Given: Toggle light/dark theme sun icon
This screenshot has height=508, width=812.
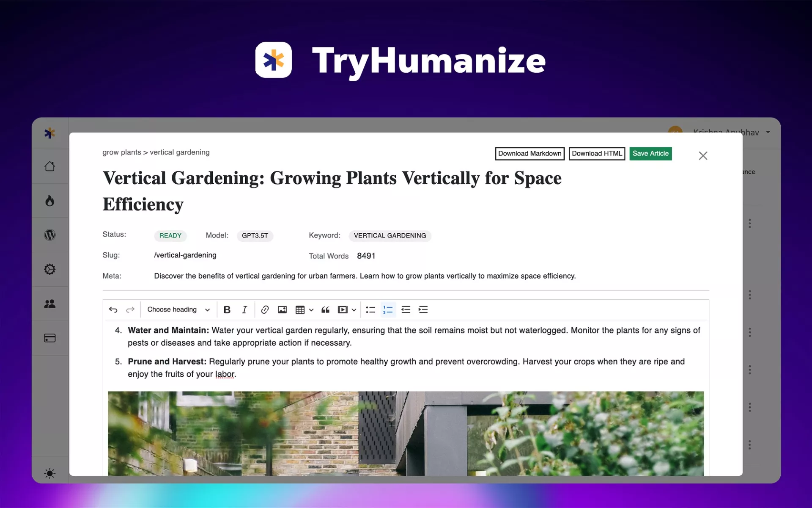Looking at the screenshot, I should (50, 473).
